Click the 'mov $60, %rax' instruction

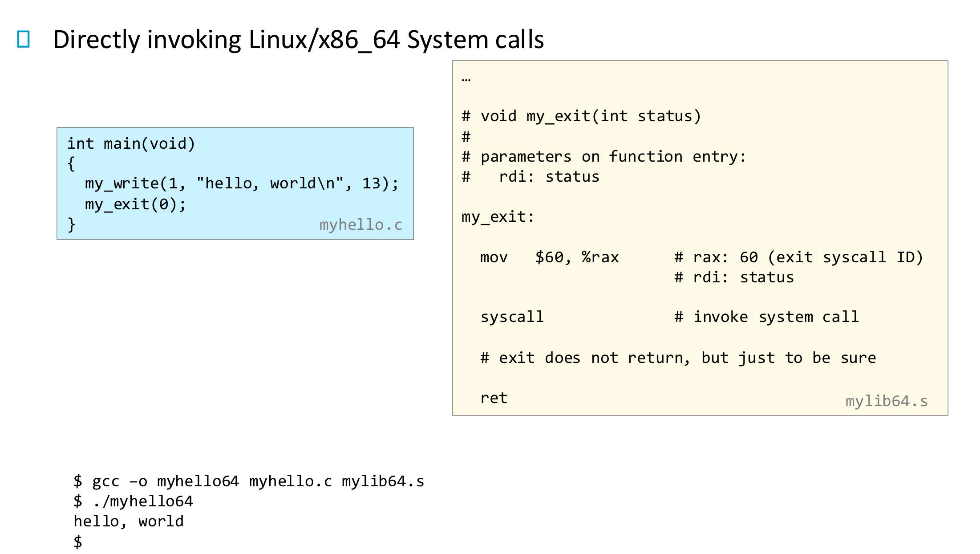[550, 257]
